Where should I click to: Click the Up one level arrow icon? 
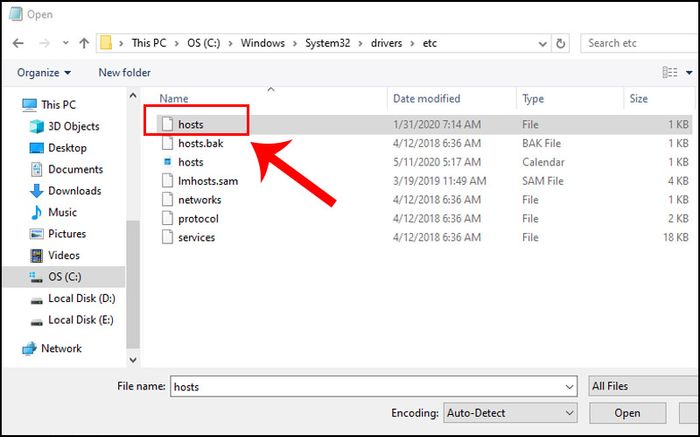(83, 44)
